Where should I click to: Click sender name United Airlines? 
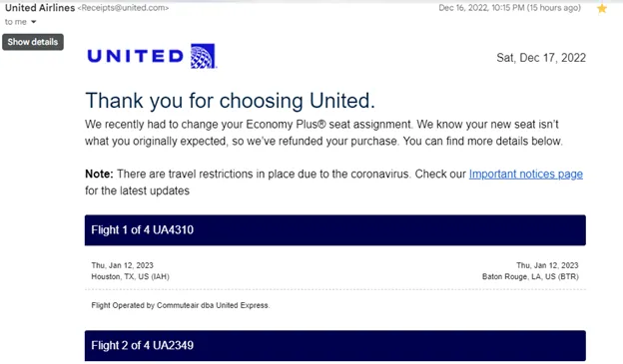tap(40, 8)
